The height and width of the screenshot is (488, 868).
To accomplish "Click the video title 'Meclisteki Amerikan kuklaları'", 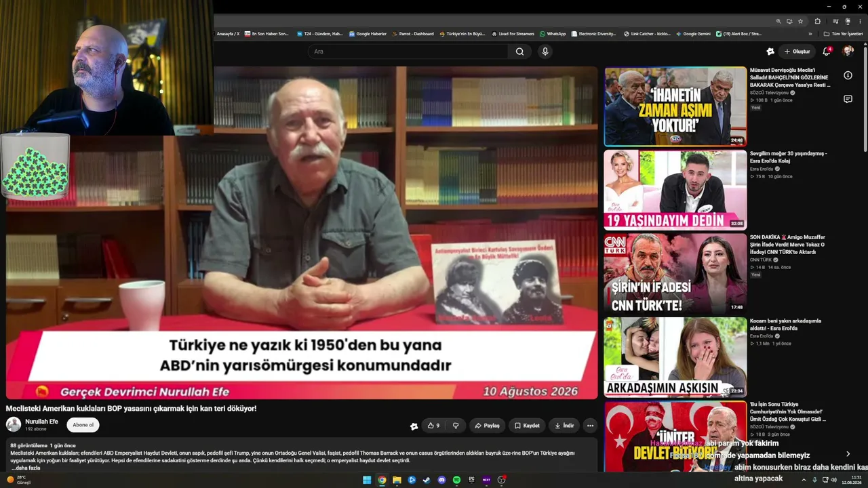I will click(131, 409).
